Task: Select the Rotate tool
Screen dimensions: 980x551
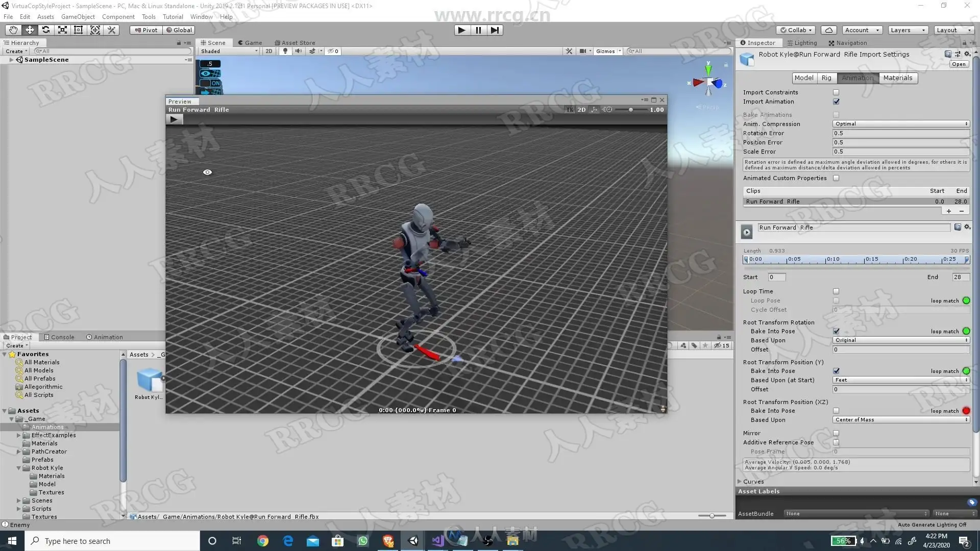Action: click(x=46, y=30)
